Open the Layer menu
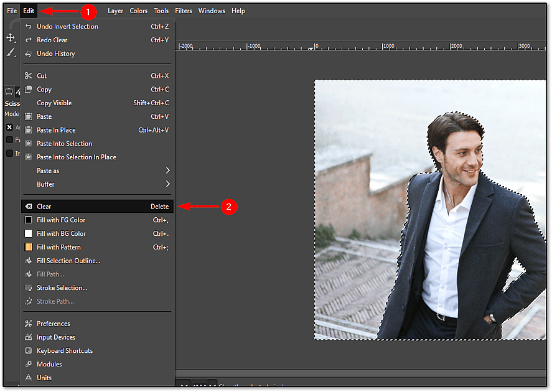 (x=115, y=11)
